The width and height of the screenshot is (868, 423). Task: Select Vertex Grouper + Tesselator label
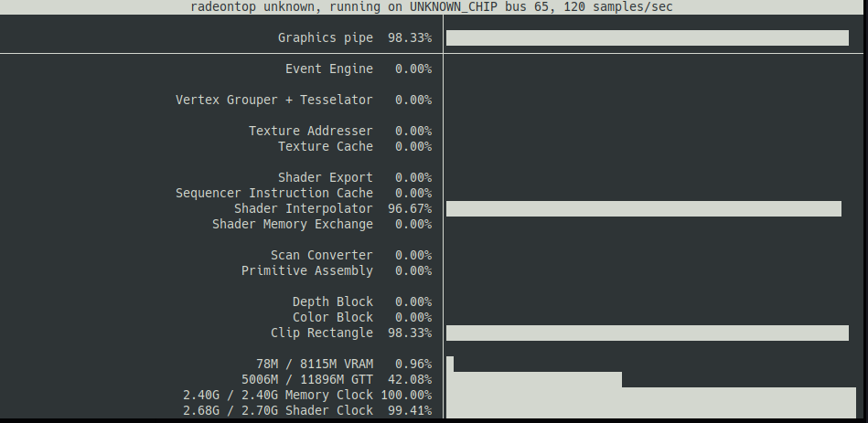pos(274,100)
